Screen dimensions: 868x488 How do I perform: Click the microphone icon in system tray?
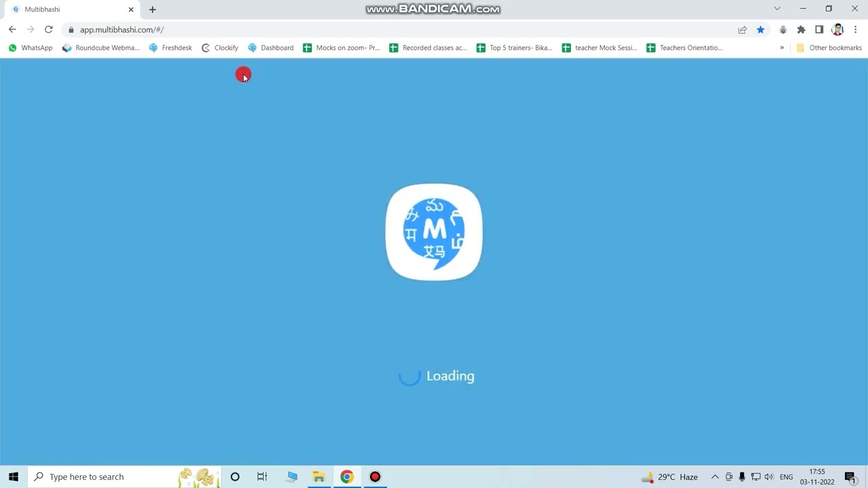pyautogui.click(x=742, y=477)
